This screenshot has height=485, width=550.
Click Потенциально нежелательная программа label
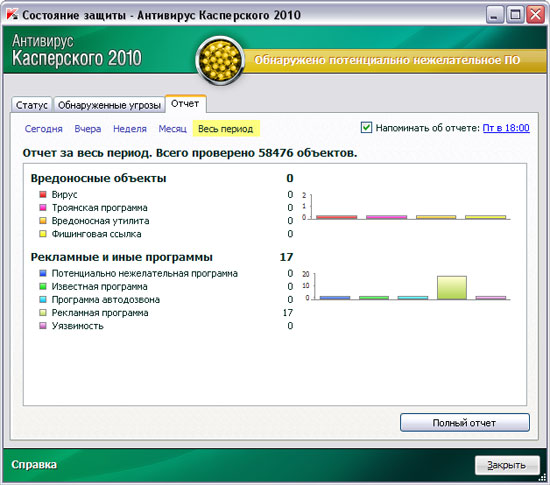pyautogui.click(x=145, y=273)
